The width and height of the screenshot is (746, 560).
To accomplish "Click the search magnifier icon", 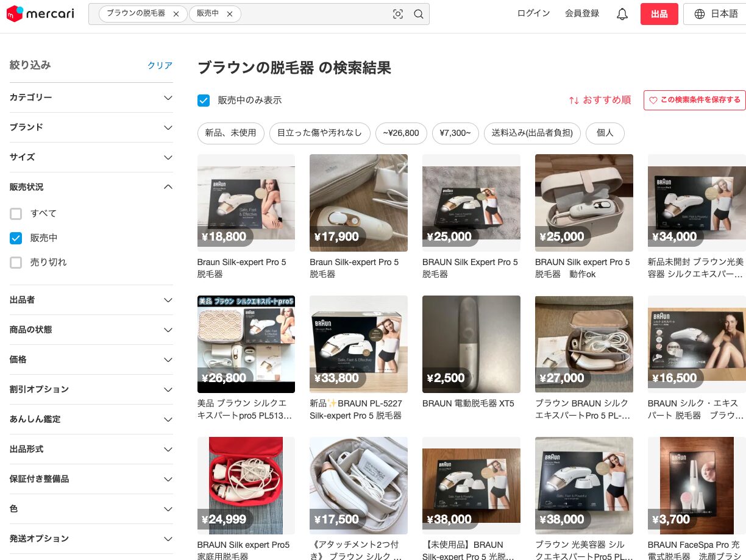I will 419,14.
